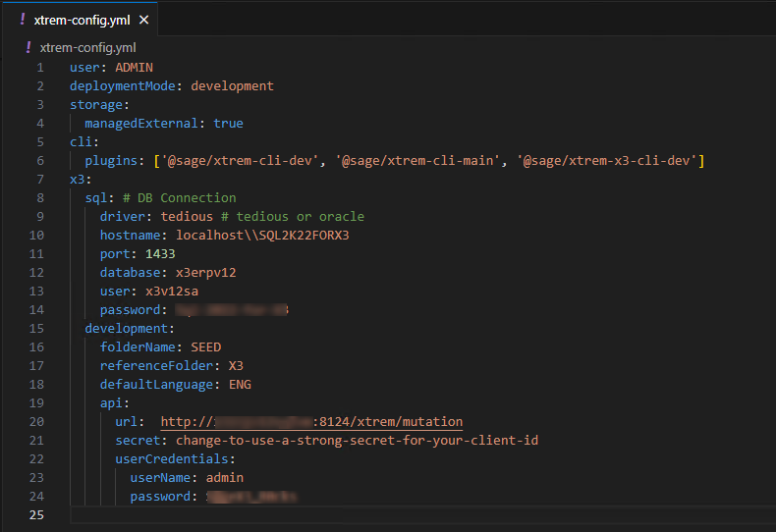
Task: Click the database value x3erpv12
Action: 206,273
